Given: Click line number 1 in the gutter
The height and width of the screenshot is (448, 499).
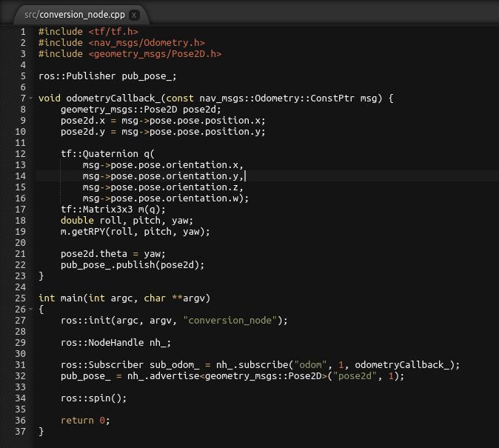Looking at the screenshot, I should coord(23,32).
